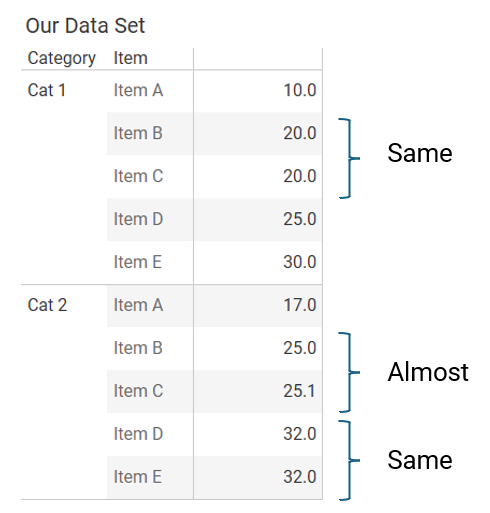Select Item A under Cat 1
Screen dimensions: 490x513
click(x=138, y=90)
